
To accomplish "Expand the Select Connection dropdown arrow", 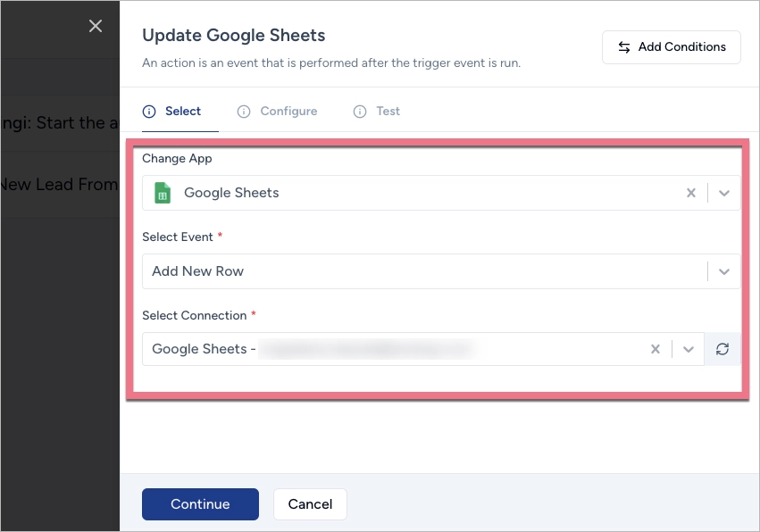I will pyautogui.click(x=688, y=349).
